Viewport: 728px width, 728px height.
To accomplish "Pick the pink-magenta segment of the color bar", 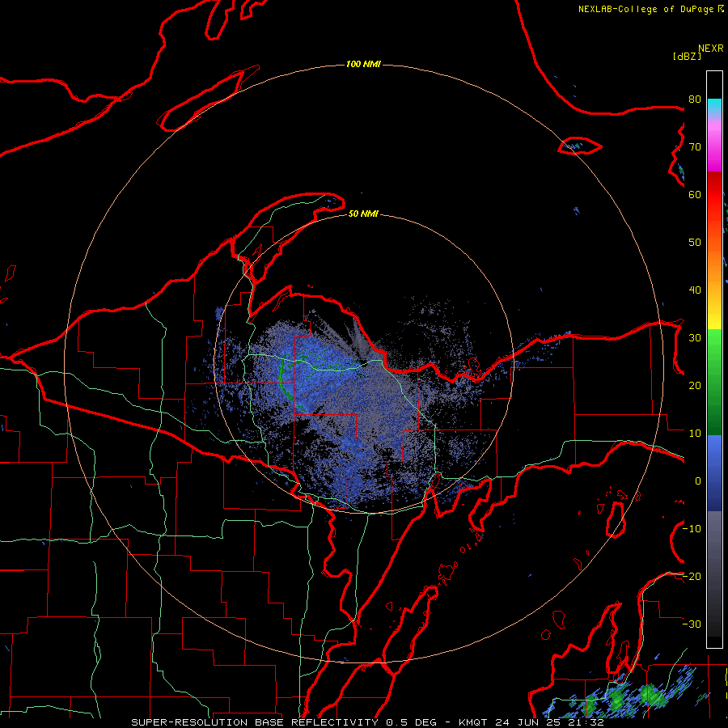I will pyautogui.click(x=714, y=143).
